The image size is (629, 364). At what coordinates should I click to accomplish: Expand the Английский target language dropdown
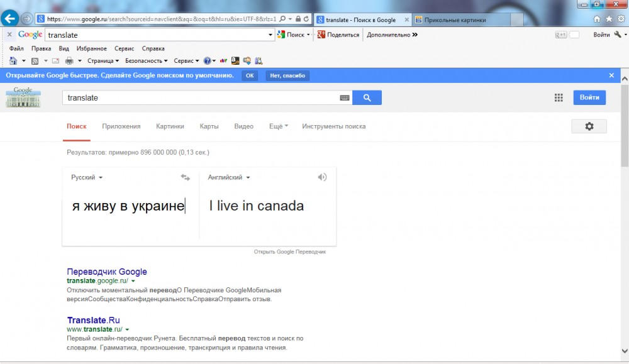click(x=229, y=178)
